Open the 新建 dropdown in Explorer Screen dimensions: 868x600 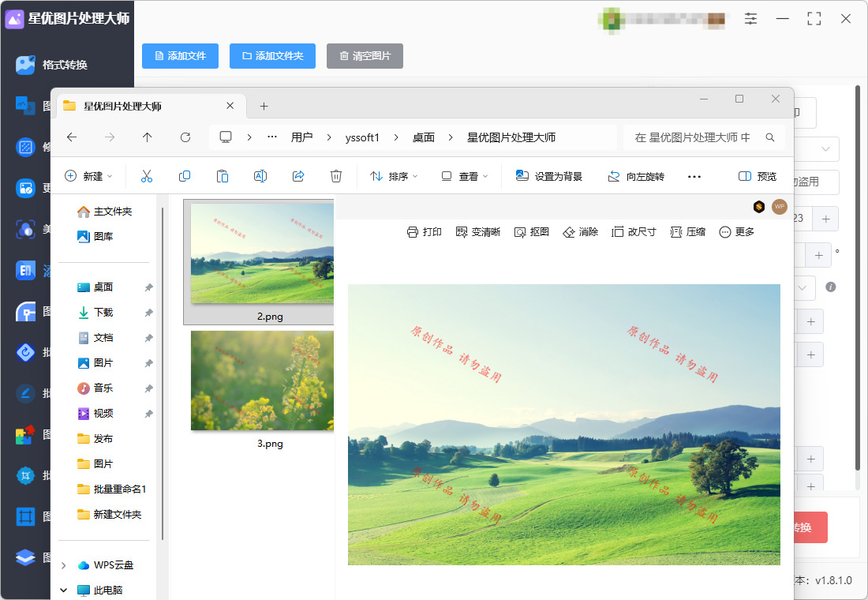[x=88, y=176]
